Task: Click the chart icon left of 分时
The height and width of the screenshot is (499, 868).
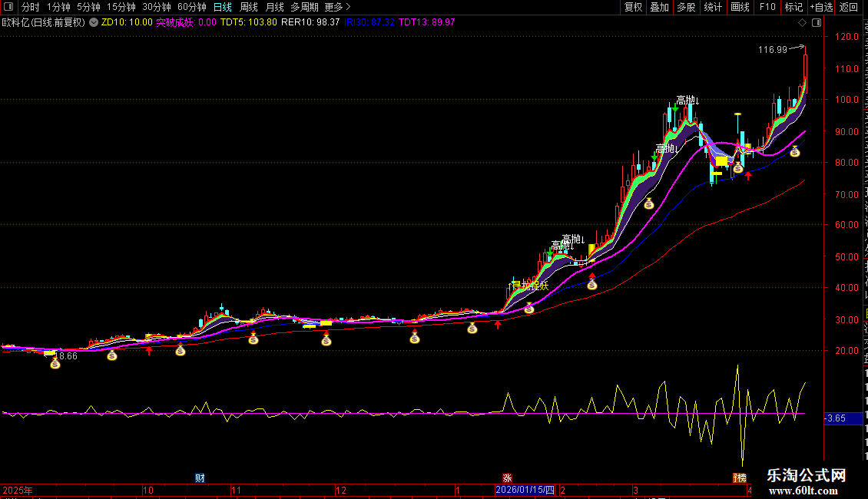Action: click(10, 8)
